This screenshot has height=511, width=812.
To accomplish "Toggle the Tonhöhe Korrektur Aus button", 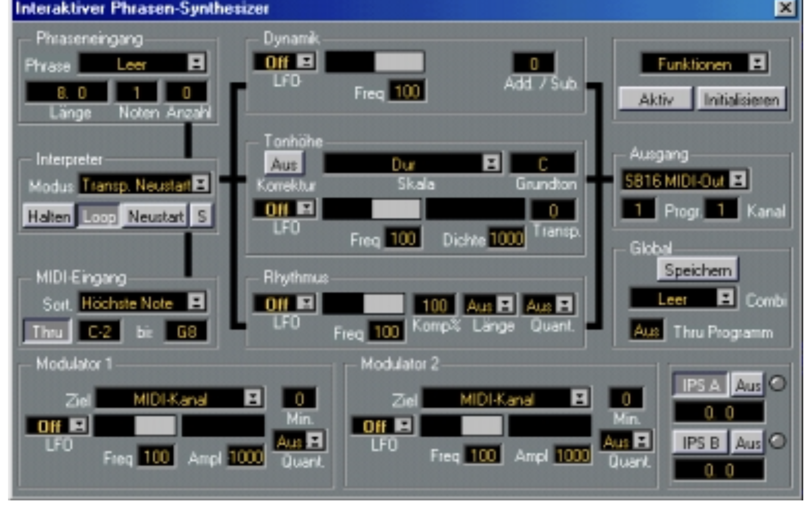I will tap(284, 164).
